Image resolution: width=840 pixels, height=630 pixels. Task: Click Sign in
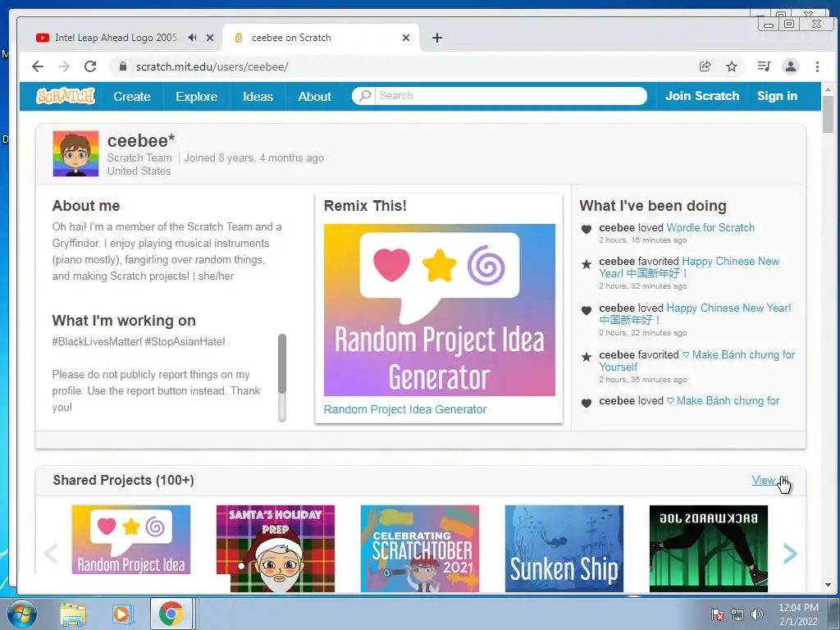point(778,96)
